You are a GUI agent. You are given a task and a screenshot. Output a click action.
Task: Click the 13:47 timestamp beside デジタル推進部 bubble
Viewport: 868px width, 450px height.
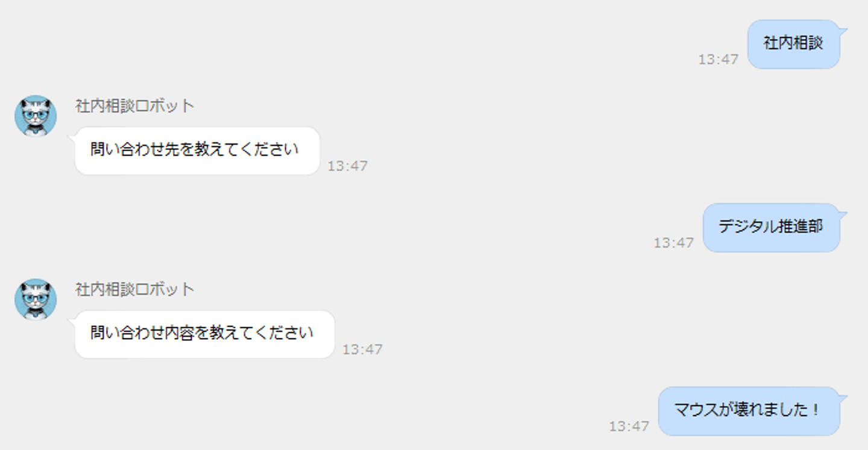674,243
